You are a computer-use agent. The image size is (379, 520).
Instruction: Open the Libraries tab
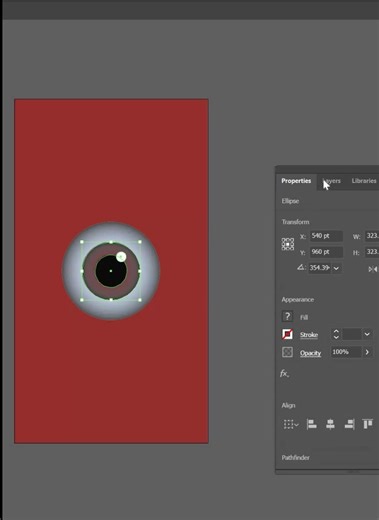(x=364, y=181)
